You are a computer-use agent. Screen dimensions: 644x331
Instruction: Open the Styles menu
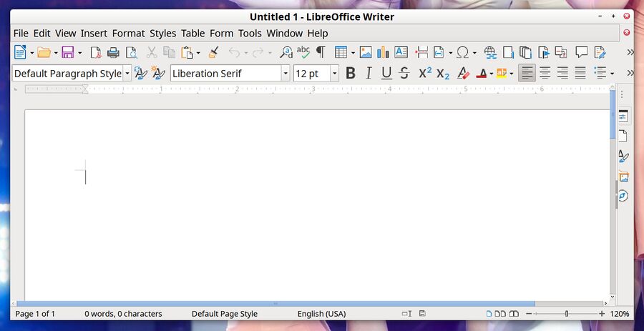click(162, 33)
